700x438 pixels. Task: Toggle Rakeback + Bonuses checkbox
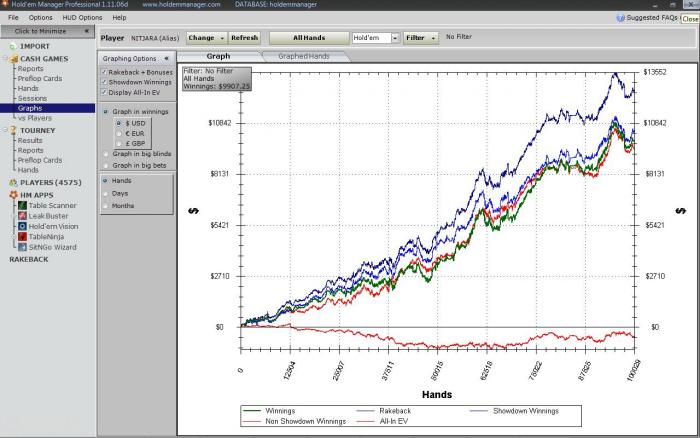104,72
